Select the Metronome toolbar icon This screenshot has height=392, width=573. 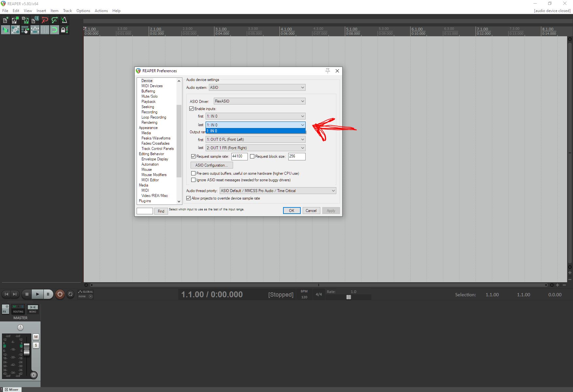pyautogui.click(x=64, y=20)
